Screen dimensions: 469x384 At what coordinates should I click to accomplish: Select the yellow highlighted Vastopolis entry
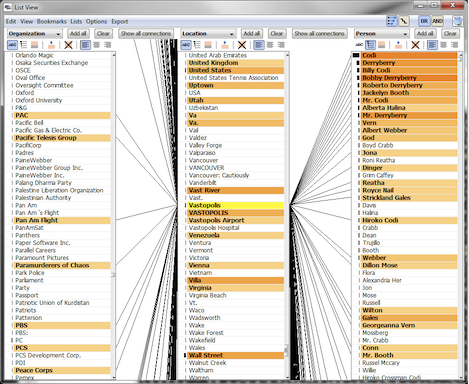coord(235,205)
